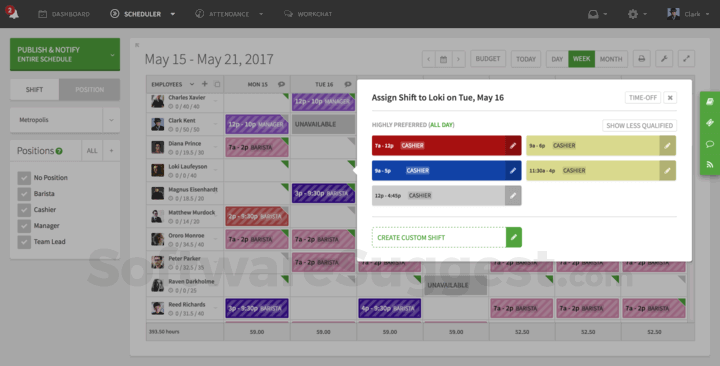
Task: Expand the Metropolis location dropdown
Action: (111, 120)
